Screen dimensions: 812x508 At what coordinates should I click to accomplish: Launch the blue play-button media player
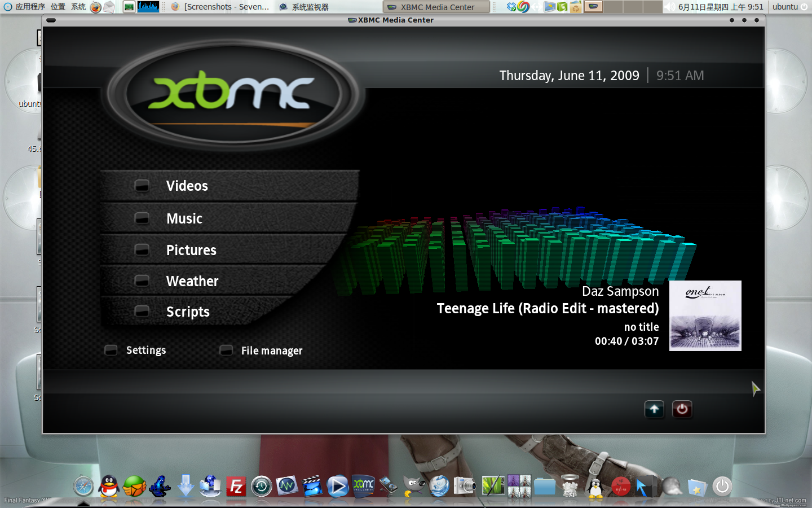coord(338,486)
